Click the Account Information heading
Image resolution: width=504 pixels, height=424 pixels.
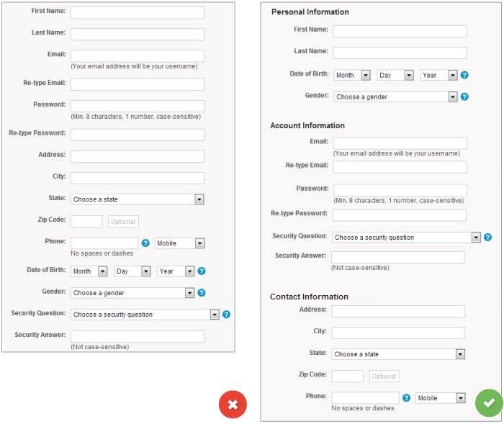[307, 125]
